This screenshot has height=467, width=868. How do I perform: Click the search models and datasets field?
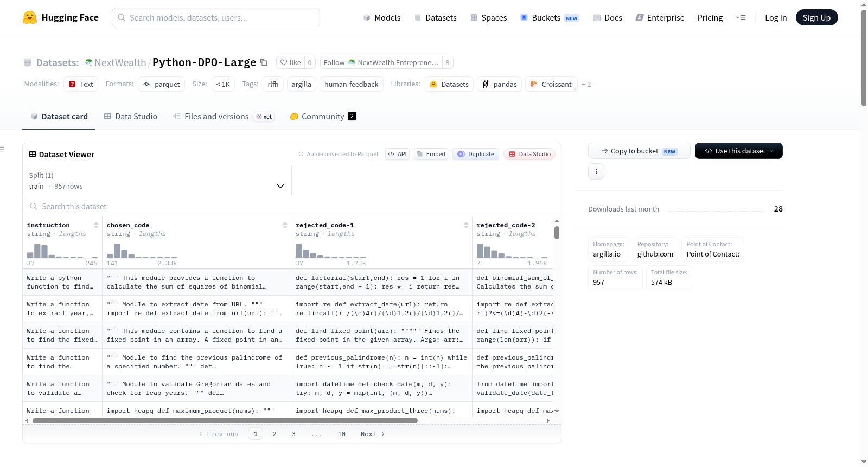216,17
